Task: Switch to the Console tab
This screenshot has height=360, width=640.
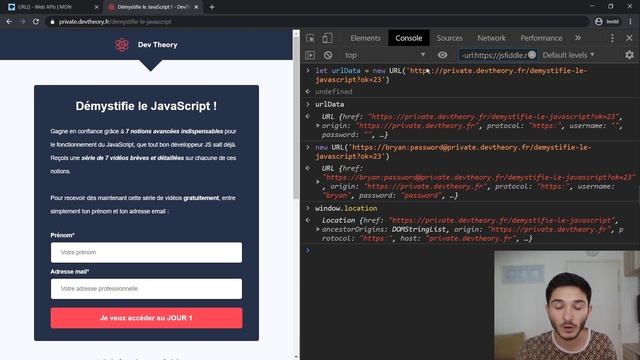Action: pyautogui.click(x=409, y=38)
